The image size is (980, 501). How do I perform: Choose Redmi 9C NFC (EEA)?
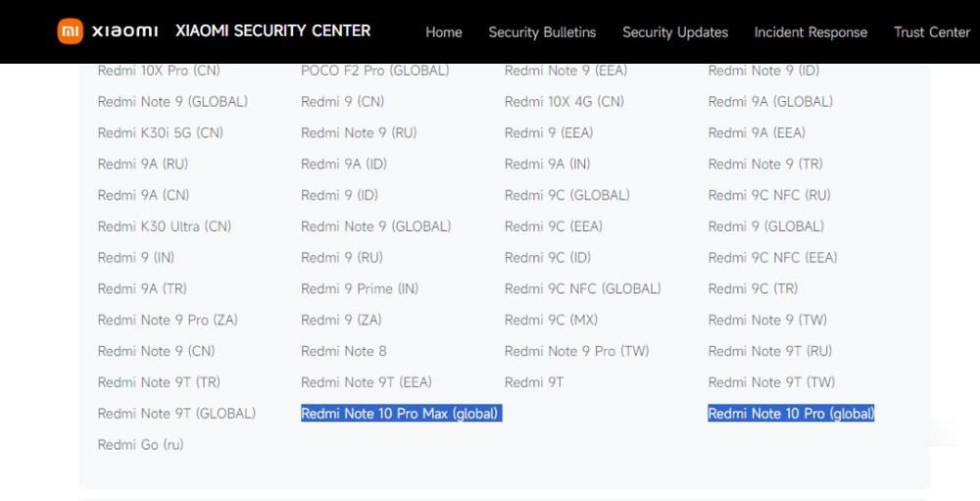tap(772, 258)
